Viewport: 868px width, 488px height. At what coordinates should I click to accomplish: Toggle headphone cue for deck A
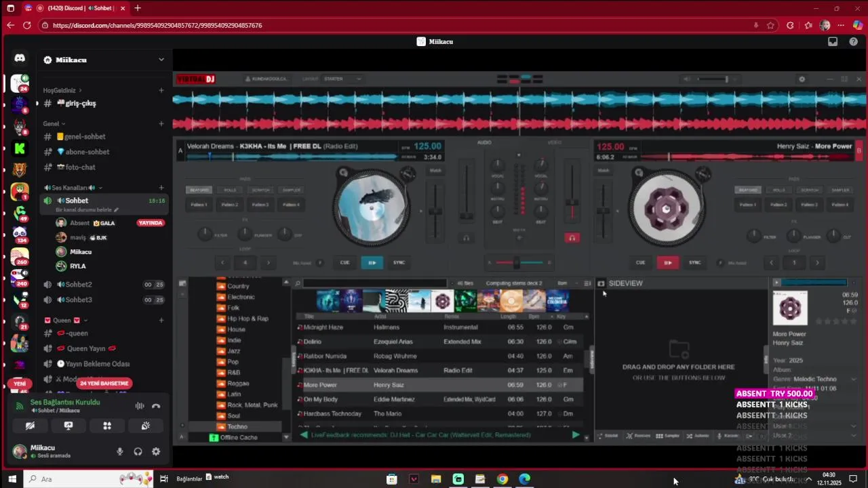pos(466,238)
